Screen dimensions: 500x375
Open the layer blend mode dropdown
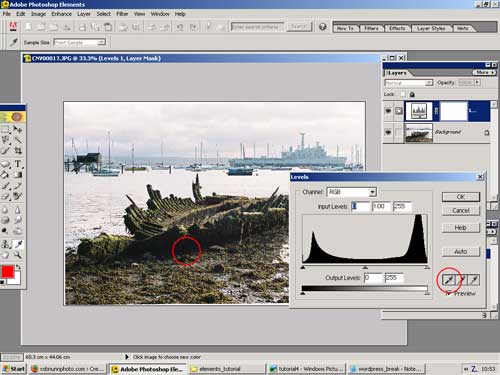(409, 82)
